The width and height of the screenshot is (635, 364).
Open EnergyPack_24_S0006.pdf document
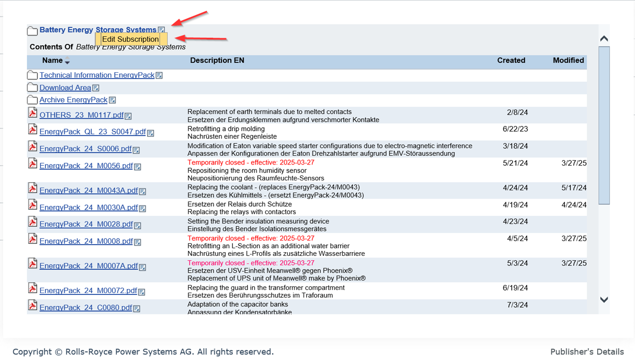tap(86, 149)
